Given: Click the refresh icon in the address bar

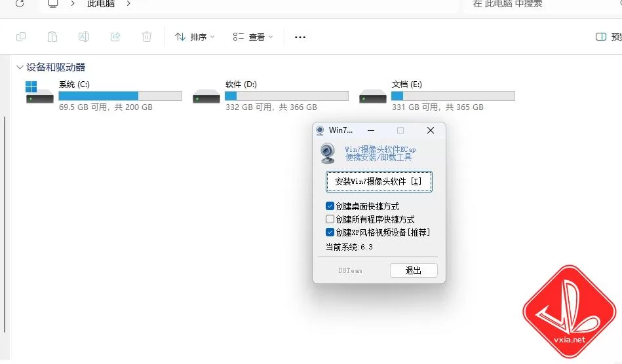Looking at the screenshot, I should [x=20, y=3].
